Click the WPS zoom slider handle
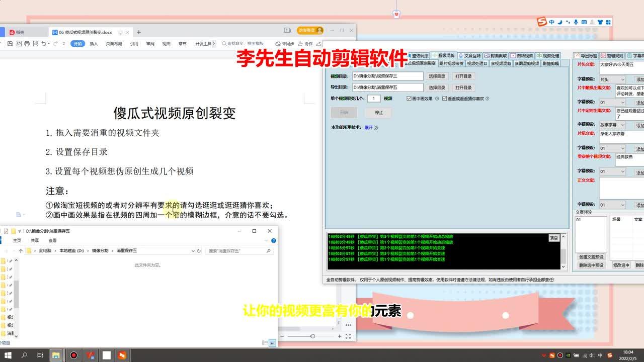The height and width of the screenshot is (362, 644). pyautogui.click(x=312, y=336)
